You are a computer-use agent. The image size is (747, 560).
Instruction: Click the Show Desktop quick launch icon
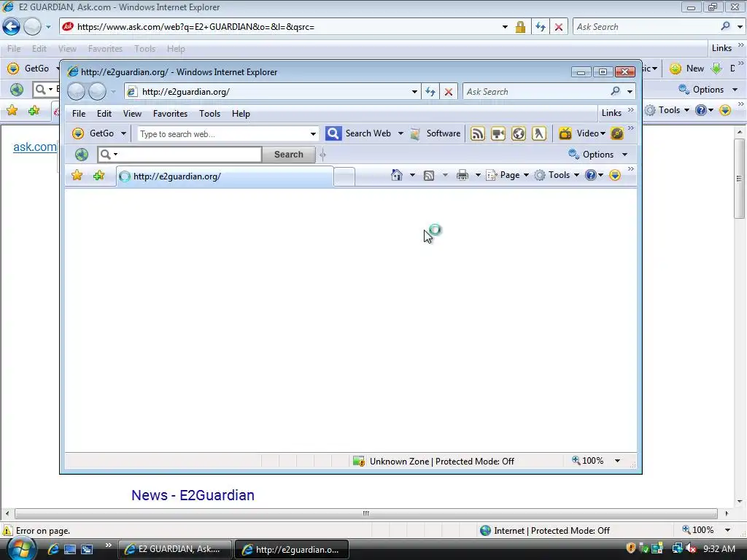[70, 550]
